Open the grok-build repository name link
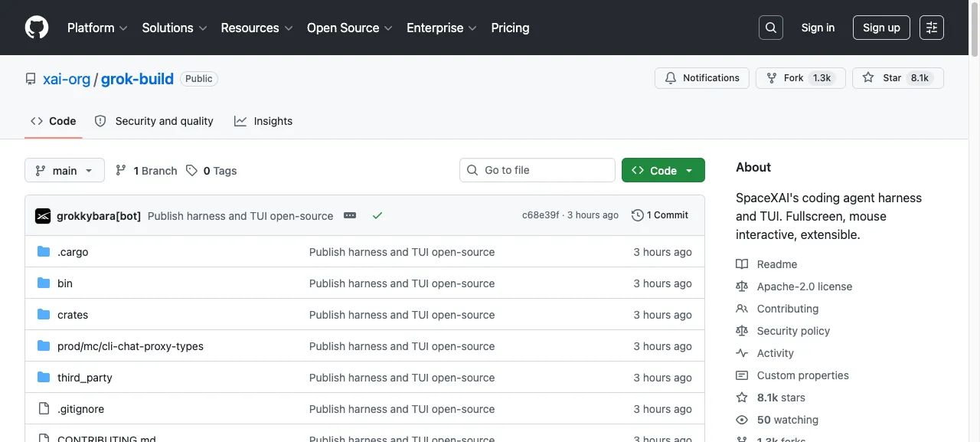 [x=137, y=79]
